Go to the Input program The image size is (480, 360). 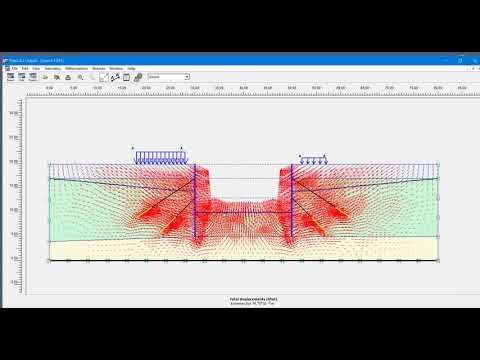[x=11, y=77]
